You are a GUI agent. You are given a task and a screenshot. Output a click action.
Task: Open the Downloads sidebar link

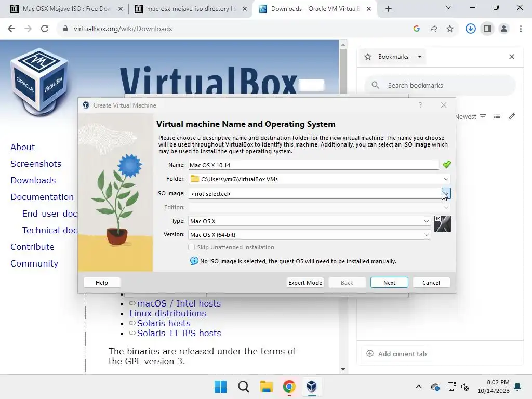tap(33, 180)
